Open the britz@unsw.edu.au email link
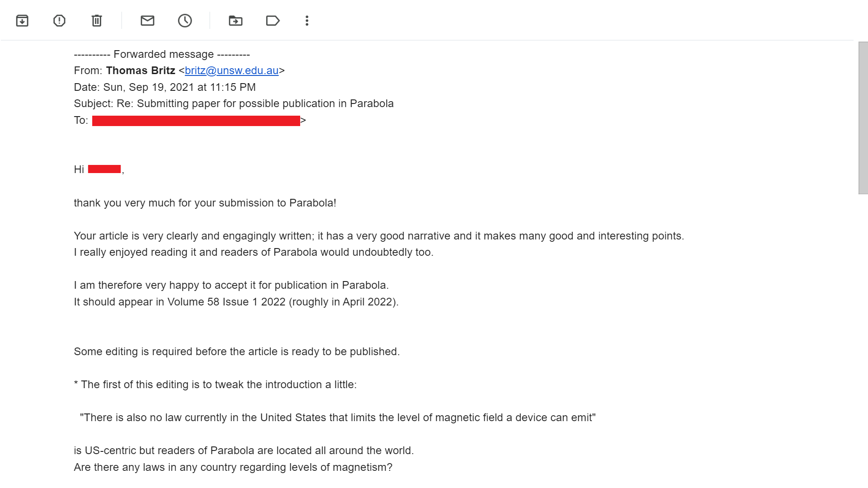This screenshot has height=488, width=868. [231, 70]
